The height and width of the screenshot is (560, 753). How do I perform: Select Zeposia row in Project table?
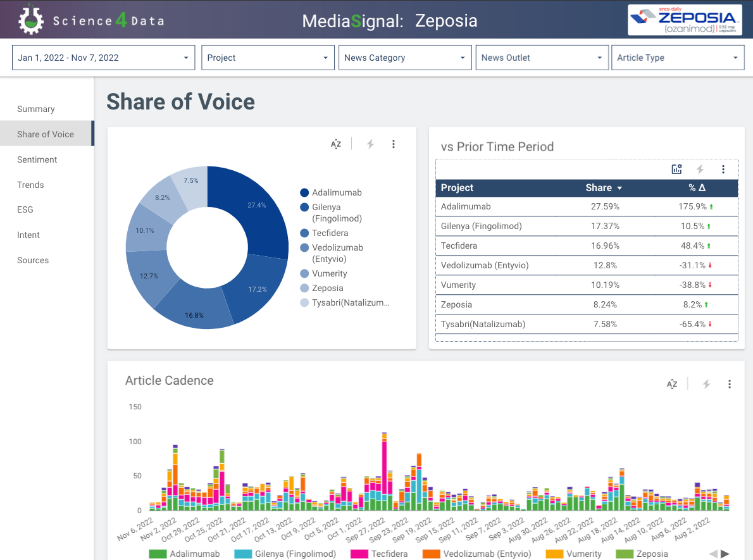coord(587,304)
